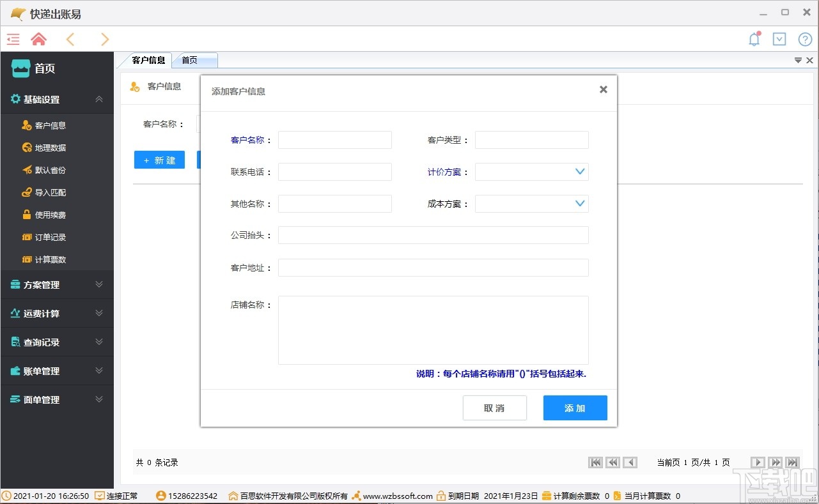Click the status bar time 2021-01-20 16:26:50
Image resolution: width=819 pixels, height=504 pixels.
(x=46, y=496)
